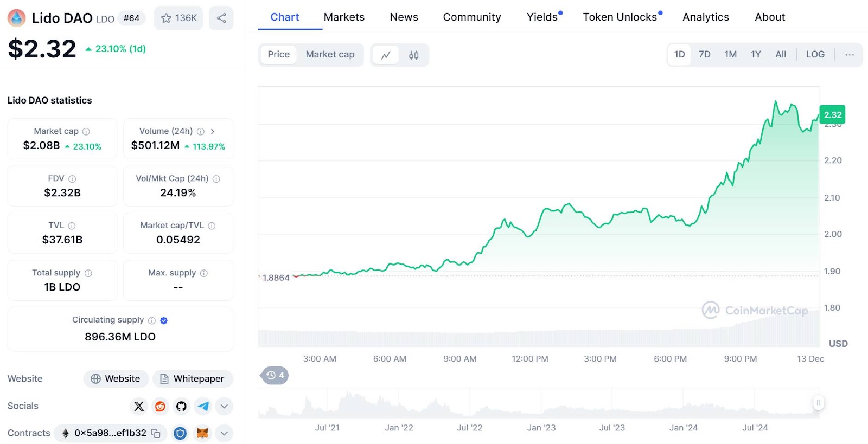
Task: Copy the contract address
Action: 156,433
